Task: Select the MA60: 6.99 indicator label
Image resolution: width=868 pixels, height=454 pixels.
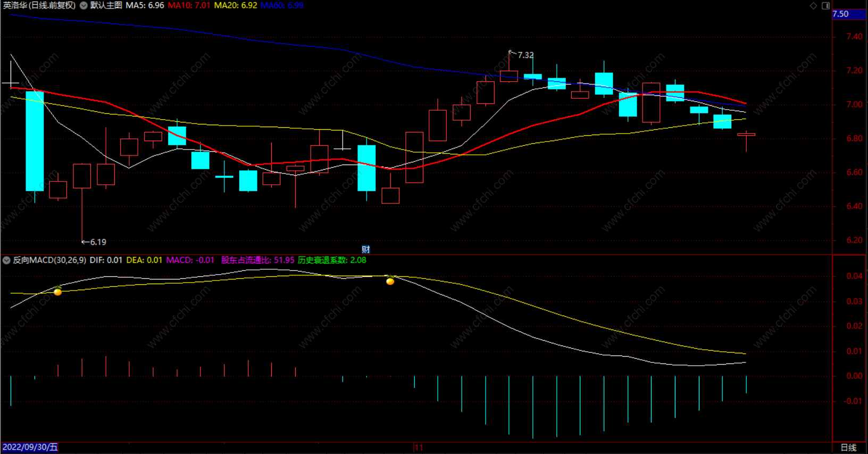Action: [x=282, y=5]
